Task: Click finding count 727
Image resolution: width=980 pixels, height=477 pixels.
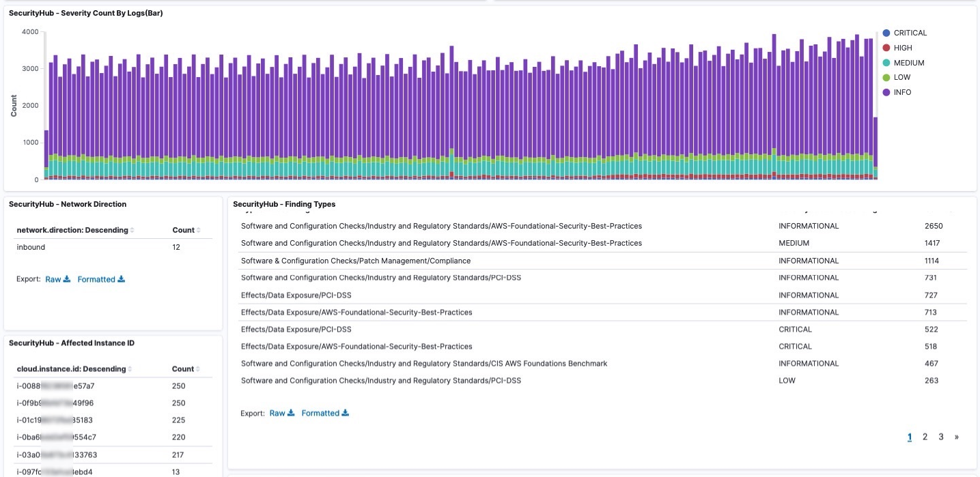Action: [930, 295]
